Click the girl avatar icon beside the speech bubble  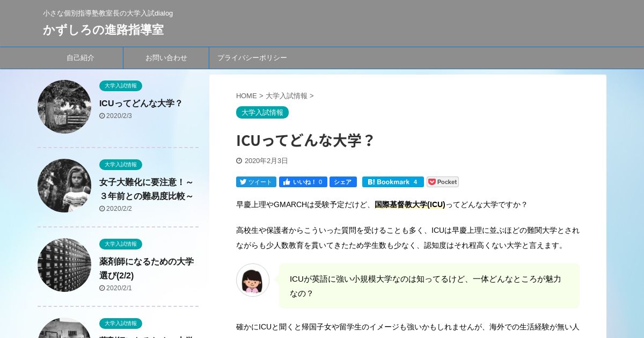pos(253,280)
